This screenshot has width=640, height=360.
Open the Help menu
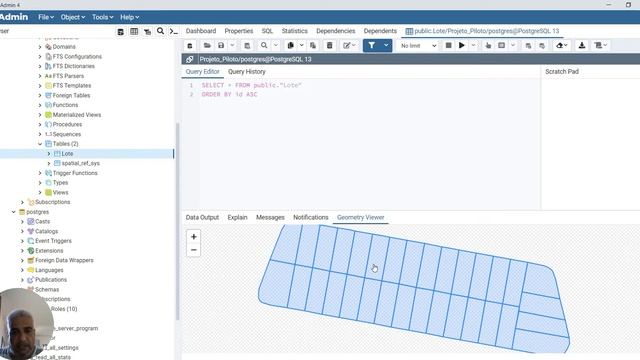[129, 17]
